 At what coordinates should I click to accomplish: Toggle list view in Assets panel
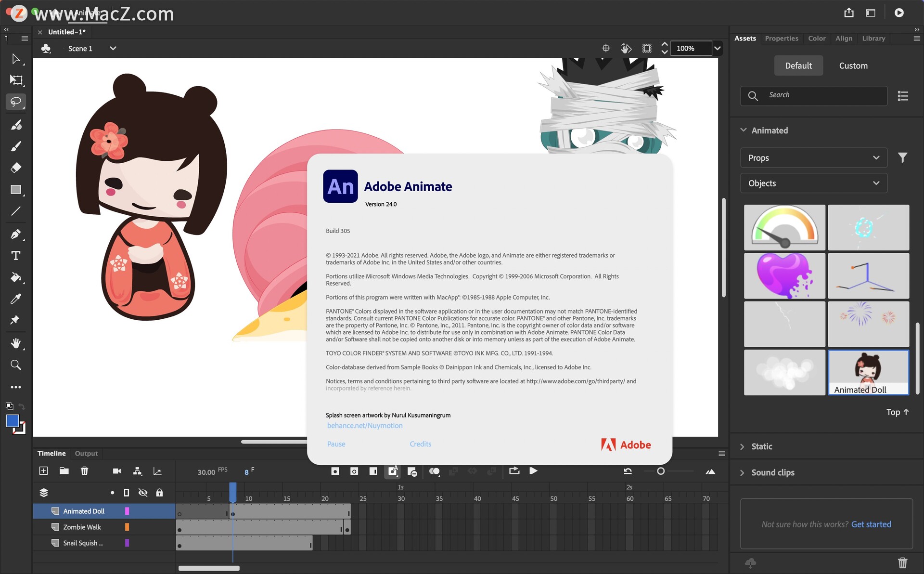tap(903, 96)
